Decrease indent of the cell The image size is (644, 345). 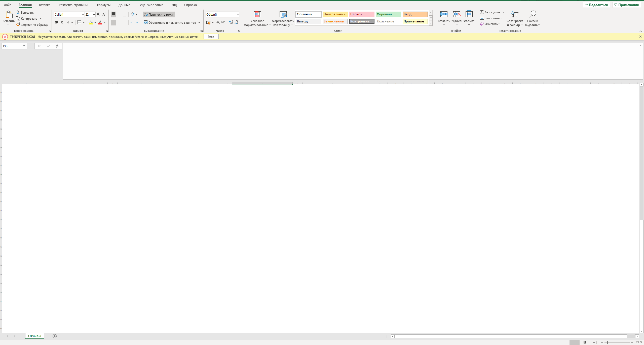[x=132, y=22]
